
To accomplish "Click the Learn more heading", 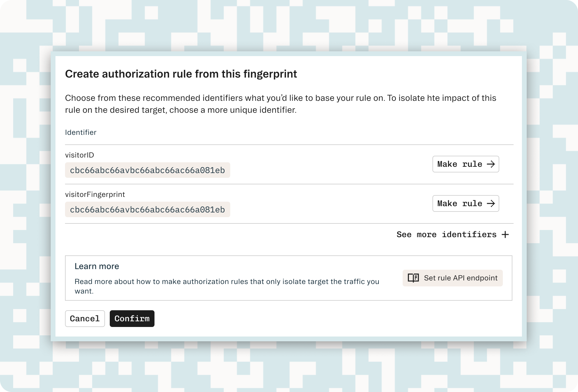I will coord(97,266).
